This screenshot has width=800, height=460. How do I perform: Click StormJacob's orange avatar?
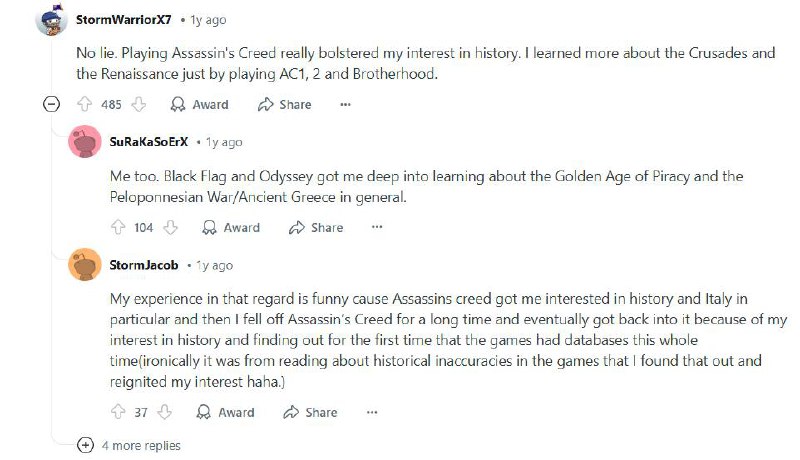pyautogui.click(x=85, y=265)
